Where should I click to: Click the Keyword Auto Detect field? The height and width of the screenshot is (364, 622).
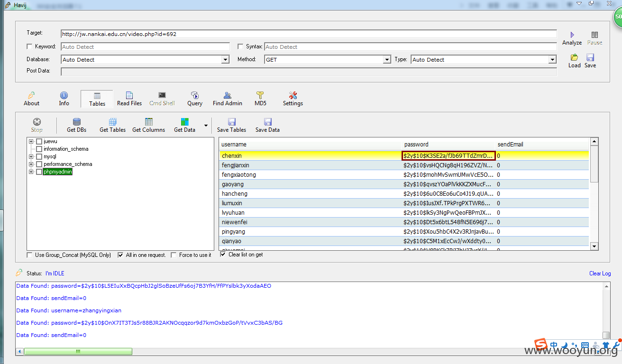pos(145,46)
